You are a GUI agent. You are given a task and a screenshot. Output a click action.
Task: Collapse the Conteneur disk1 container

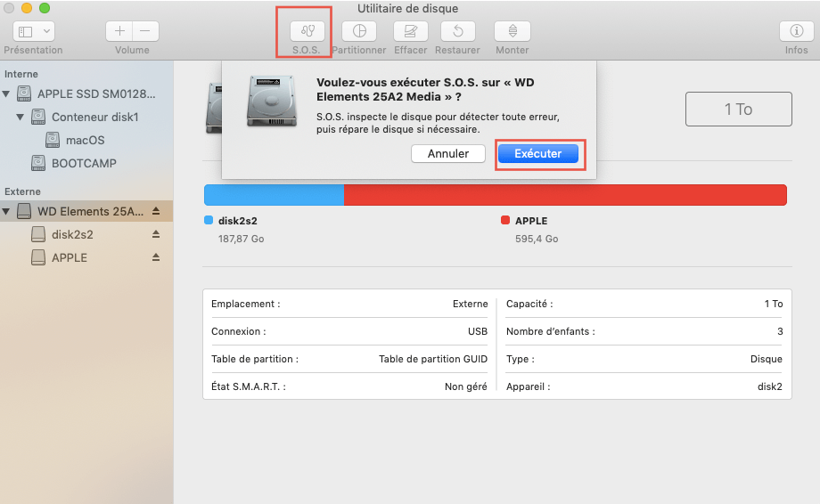(20, 118)
